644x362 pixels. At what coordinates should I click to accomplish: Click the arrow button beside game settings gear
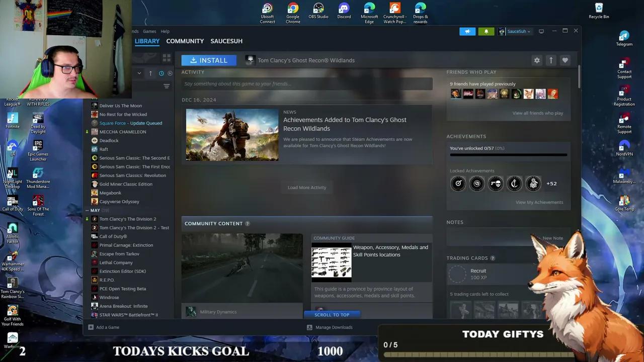pyautogui.click(x=551, y=60)
